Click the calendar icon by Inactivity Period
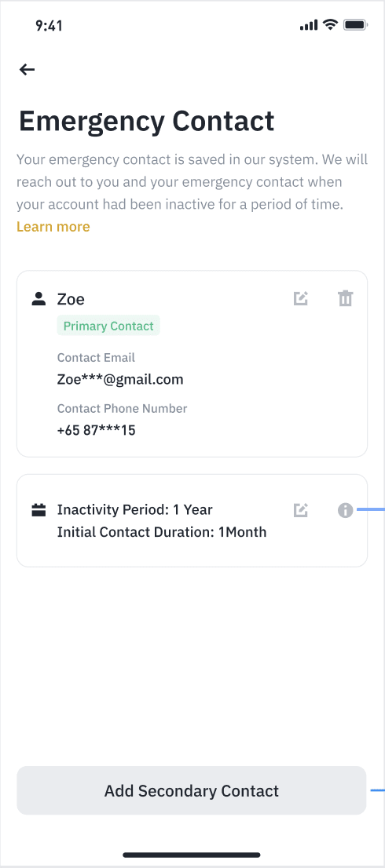 point(38,510)
